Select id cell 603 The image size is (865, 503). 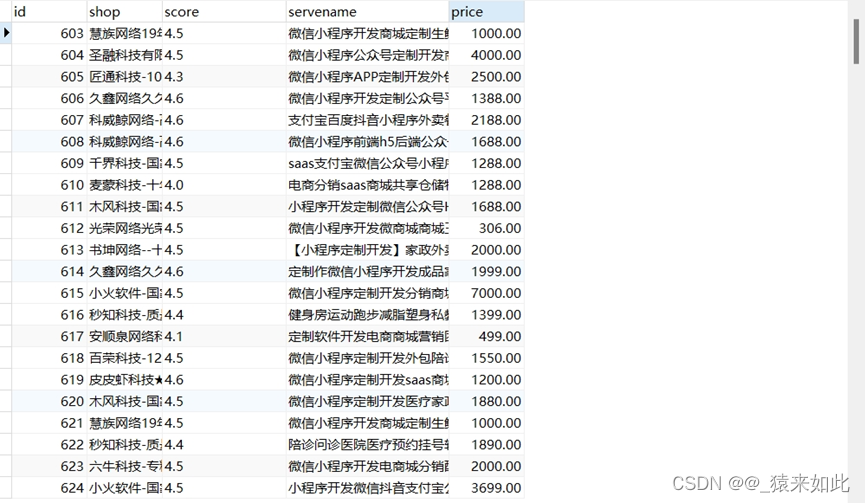point(49,34)
